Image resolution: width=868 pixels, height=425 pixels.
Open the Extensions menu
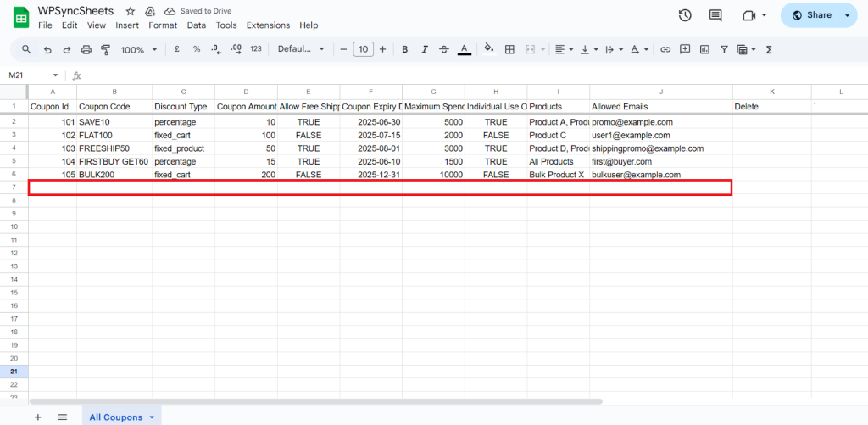tap(268, 25)
